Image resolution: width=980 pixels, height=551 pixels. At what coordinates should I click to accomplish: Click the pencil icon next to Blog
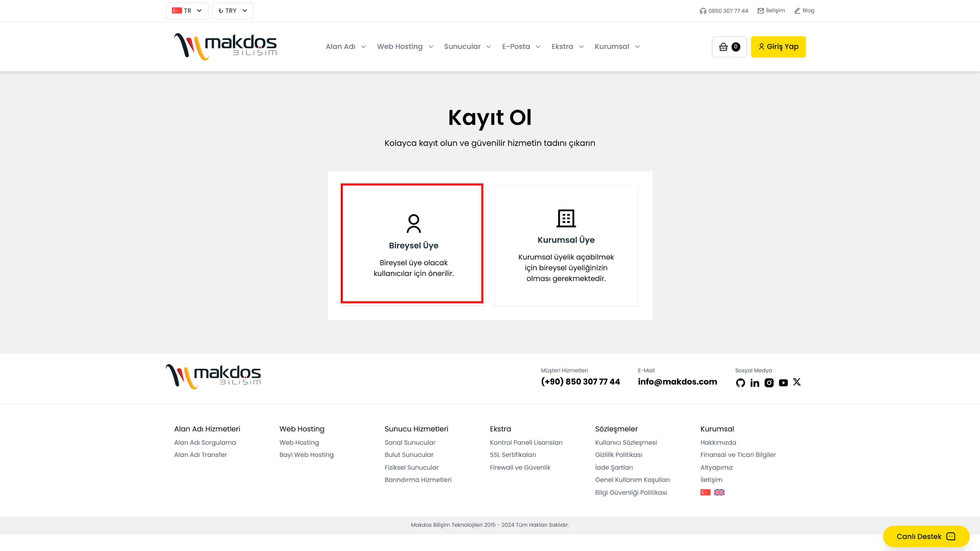coord(797,11)
